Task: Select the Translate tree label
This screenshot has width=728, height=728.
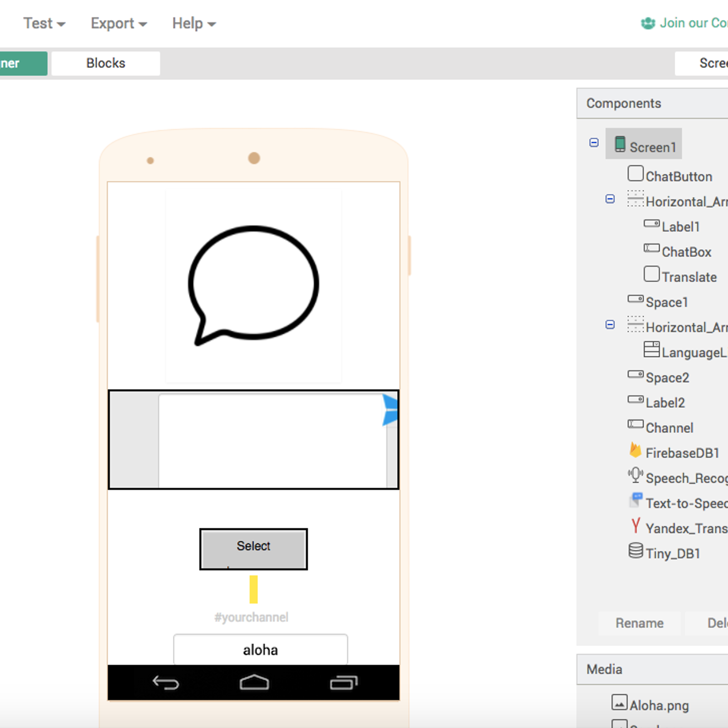Action: tap(689, 277)
